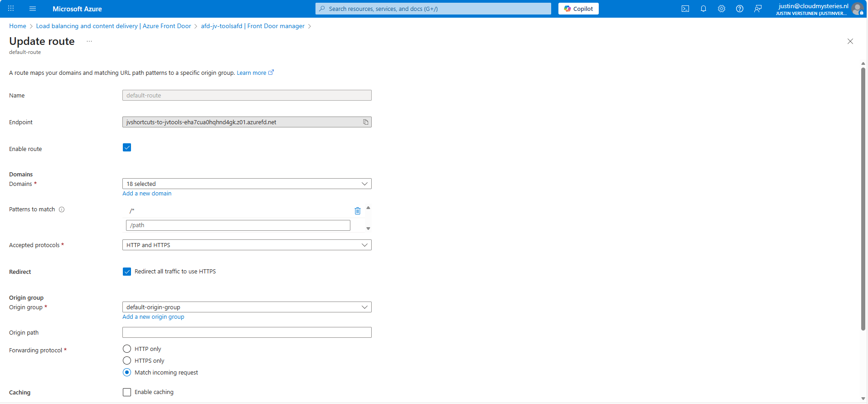Open Cloud Shell from the top bar
Viewport: 868px width, 404px height.
685,9
